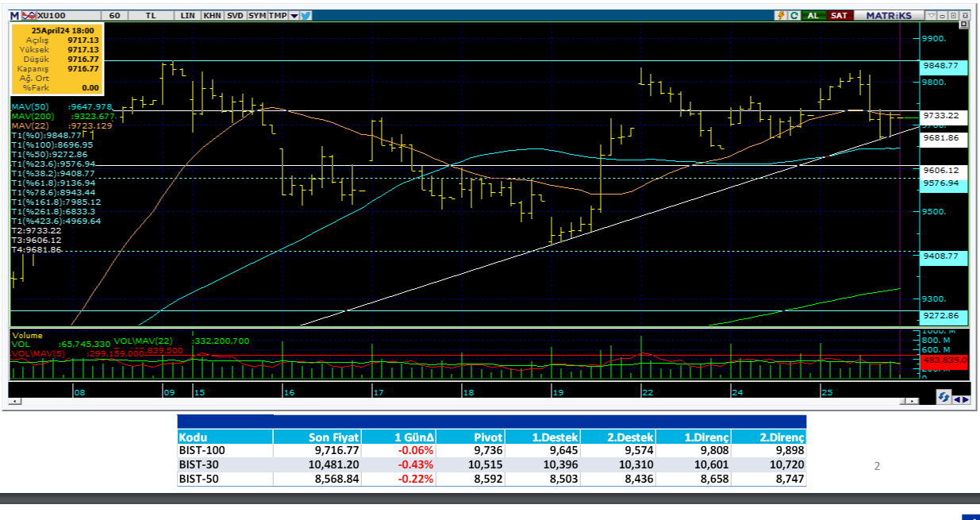Toggle the SVD chart option
Viewport: 980px width, 520px height.
point(235,15)
